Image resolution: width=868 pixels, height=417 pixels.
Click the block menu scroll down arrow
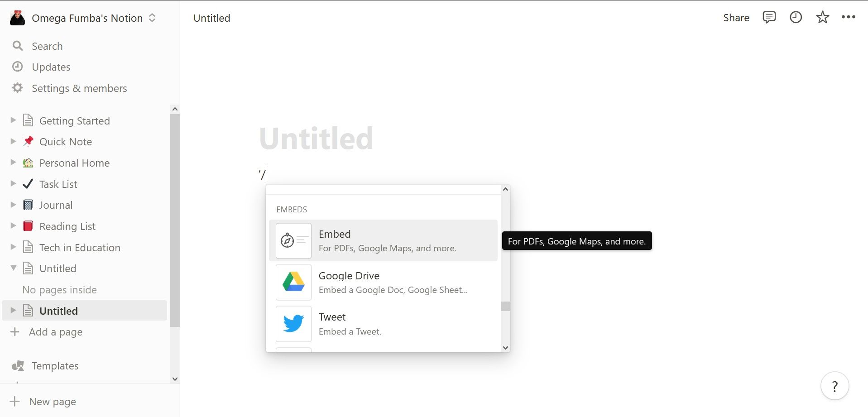pyautogui.click(x=505, y=348)
